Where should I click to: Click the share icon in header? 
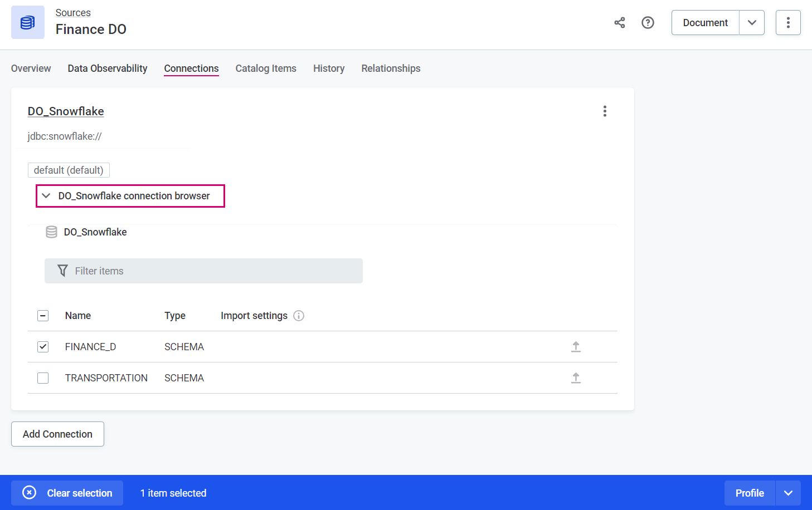[619, 23]
